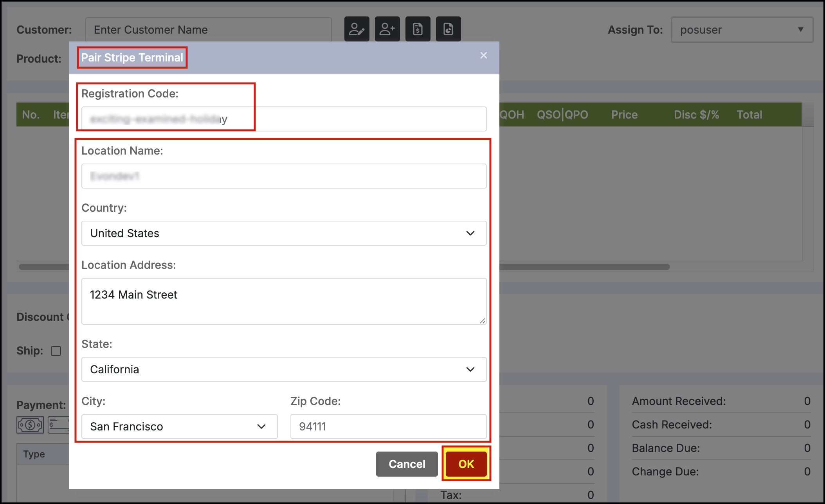Open the Assign To posuser dropdown
This screenshot has width=825, height=504.
(742, 30)
